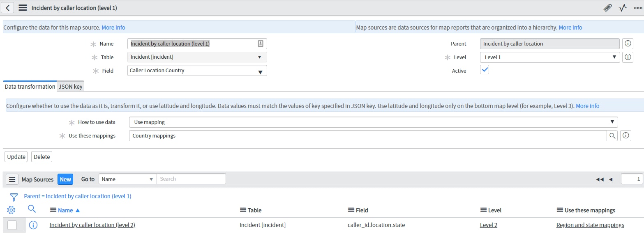Open Table column options menu
This screenshot has width=644, height=234.
click(x=243, y=210)
